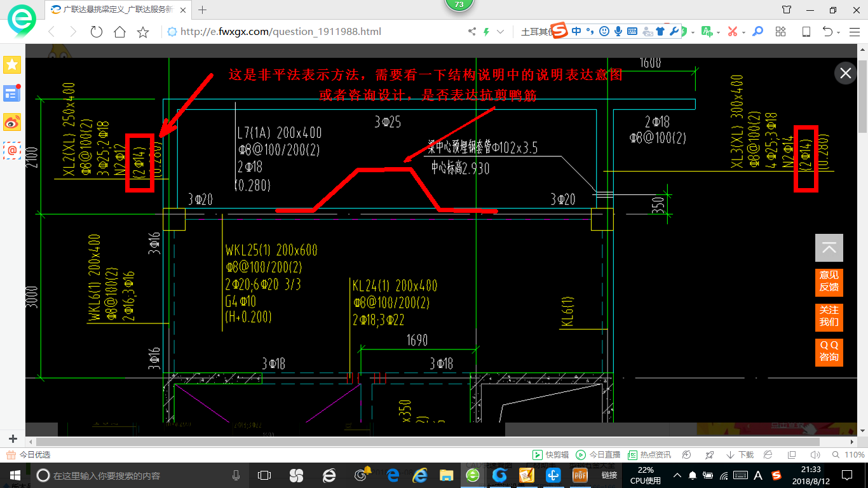
Task: Open the Windows notification center icon
Action: click(x=846, y=475)
